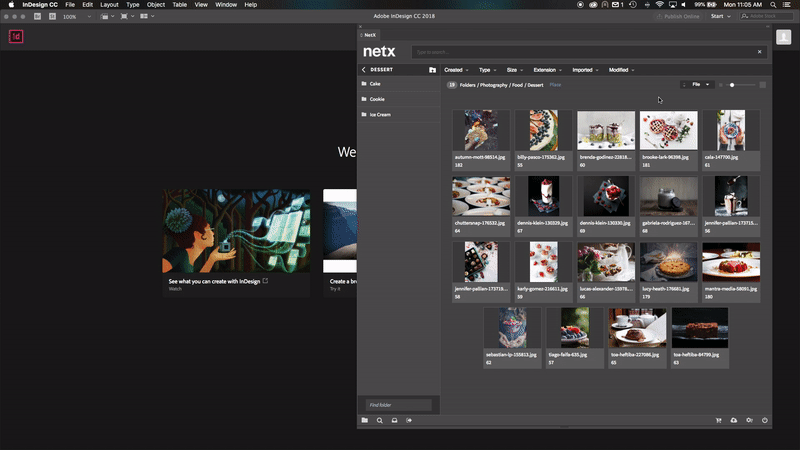Click the Publish Online button
Viewport: 800px width, 450px height.
click(678, 16)
